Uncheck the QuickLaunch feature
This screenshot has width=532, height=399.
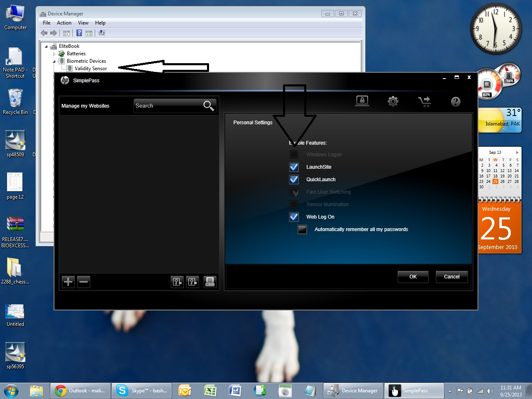[x=294, y=180]
